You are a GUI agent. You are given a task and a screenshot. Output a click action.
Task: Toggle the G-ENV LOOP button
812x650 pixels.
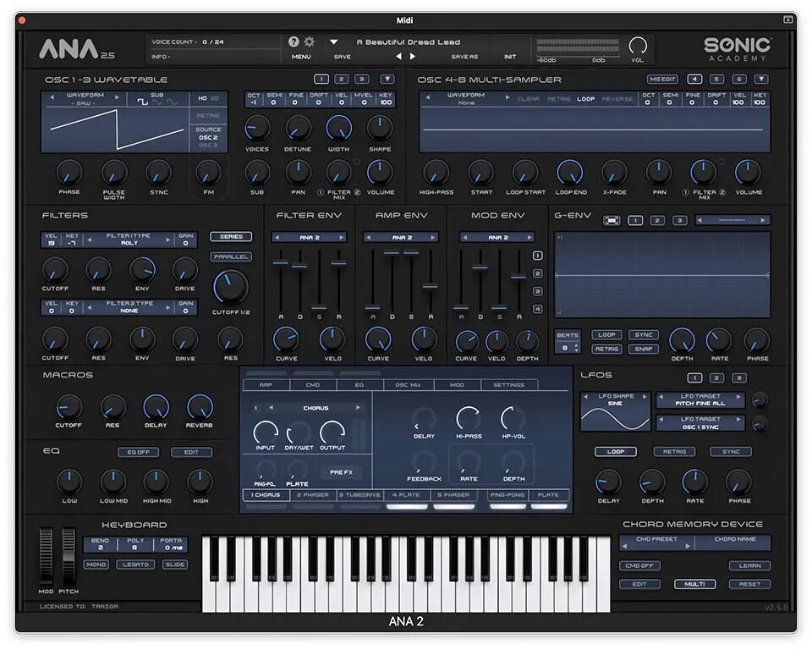(x=606, y=335)
